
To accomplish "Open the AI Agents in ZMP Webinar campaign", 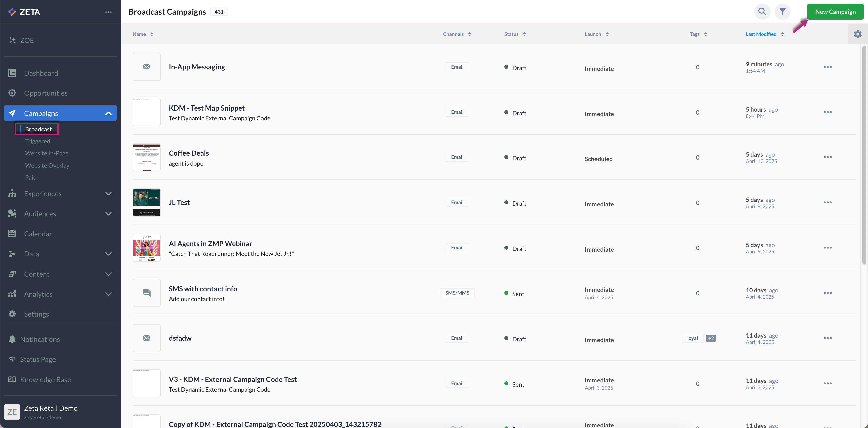I will click(x=210, y=244).
